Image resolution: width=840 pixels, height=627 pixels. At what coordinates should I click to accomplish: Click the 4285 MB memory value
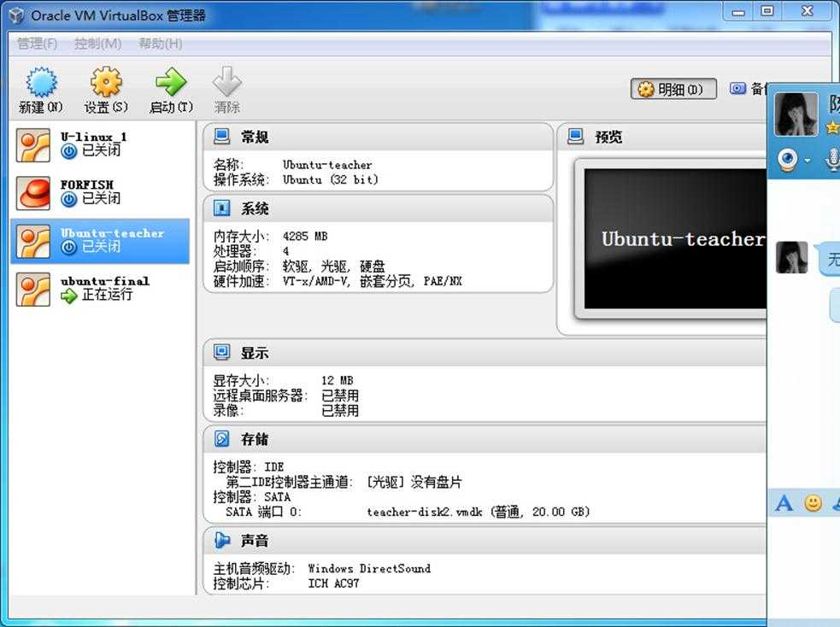coord(305,236)
